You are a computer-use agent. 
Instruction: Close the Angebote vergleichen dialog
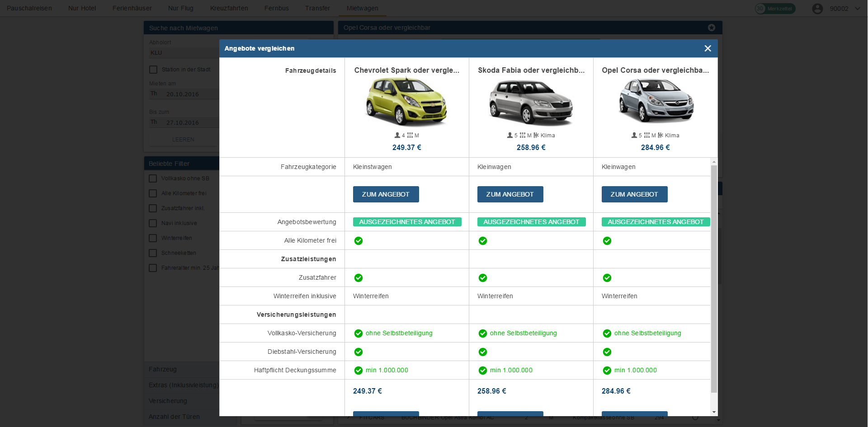pyautogui.click(x=708, y=48)
